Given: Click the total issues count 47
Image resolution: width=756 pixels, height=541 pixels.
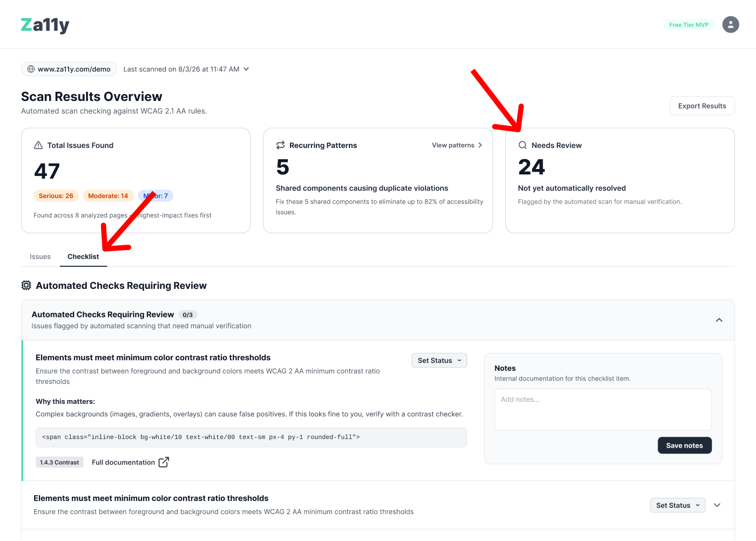Looking at the screenshot, I should [x=47, y=171].
